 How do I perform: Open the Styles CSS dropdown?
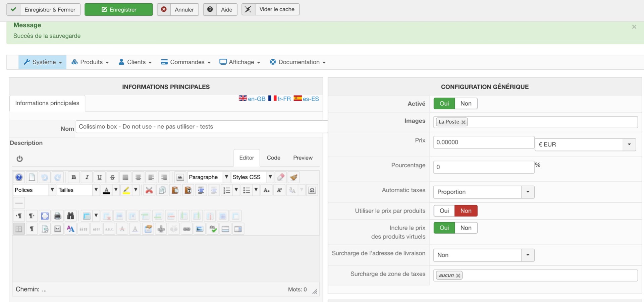tap(252, 177)
